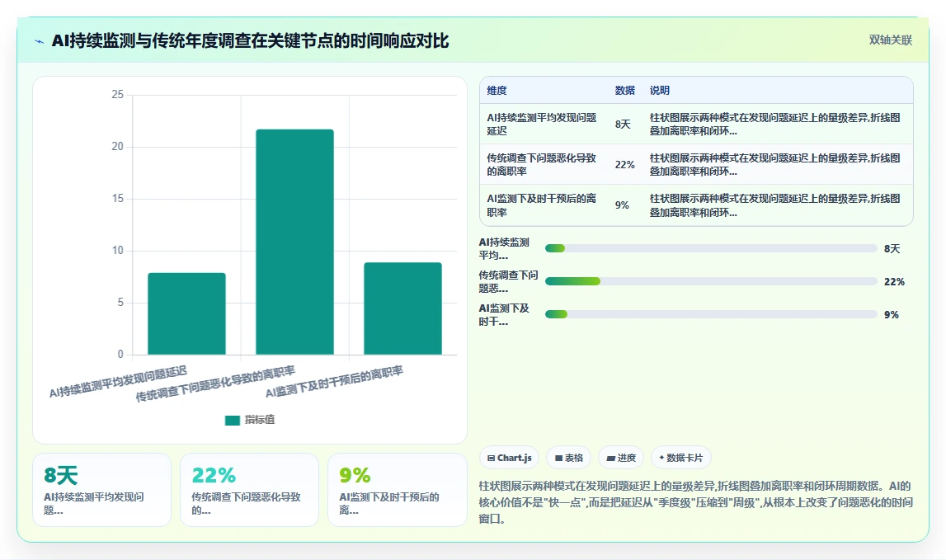This screenshot has height=560, width=946.
Task: Click progress label AI监测下及时干…
Action: (505, 314)
